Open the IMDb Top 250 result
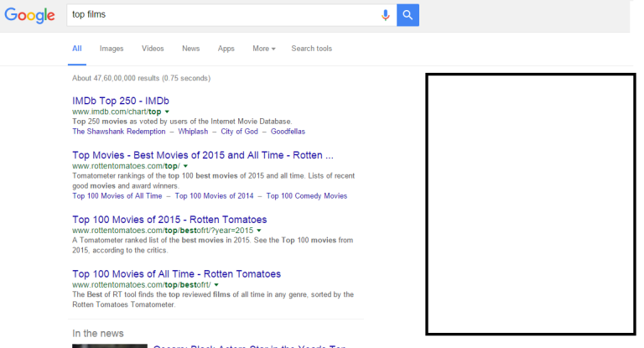644x348 pixels. (121, 101)
